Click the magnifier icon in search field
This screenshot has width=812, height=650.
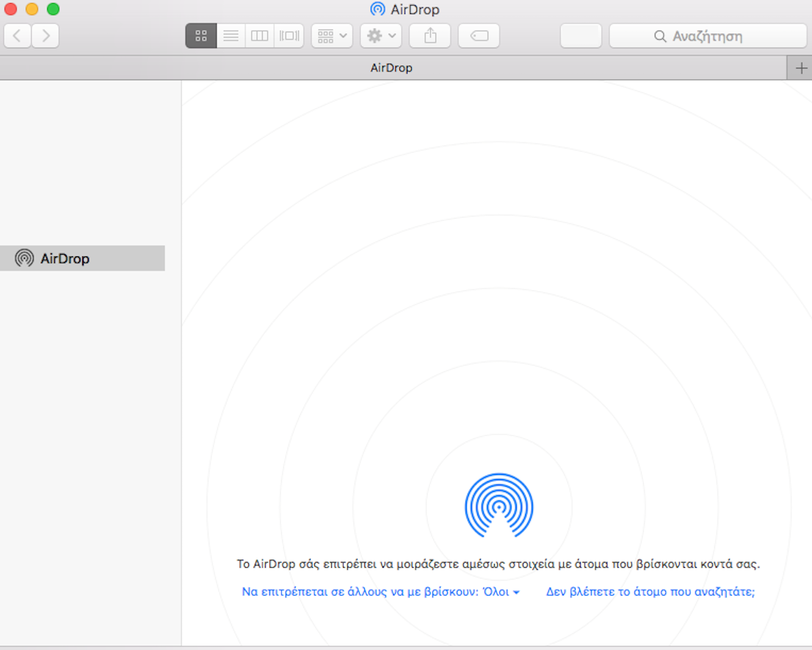(660, 36)
